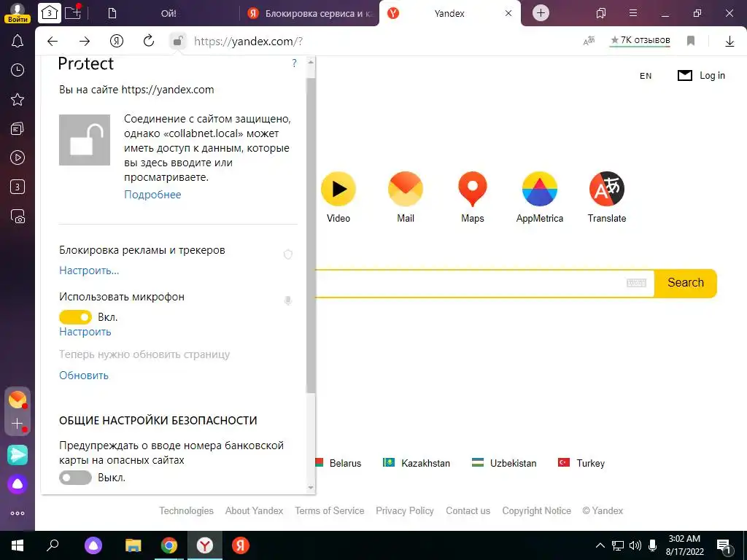
Task: Toggle bank card warning switch
Action: click(x=75, y=477)
